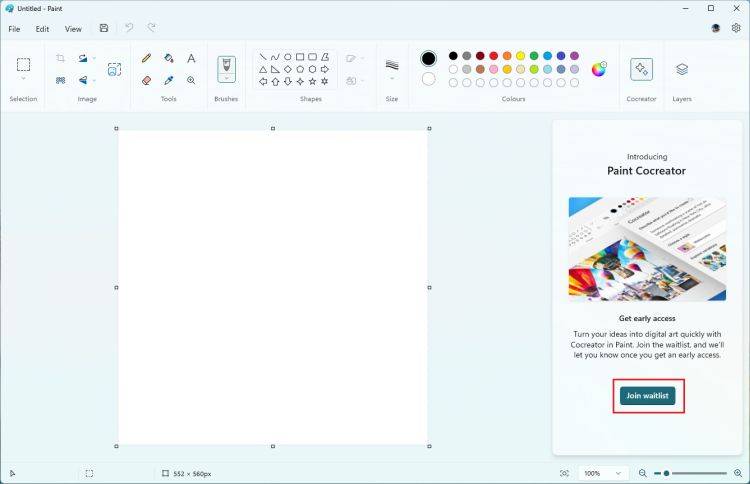Open the user account profile icon

(716, 28)
